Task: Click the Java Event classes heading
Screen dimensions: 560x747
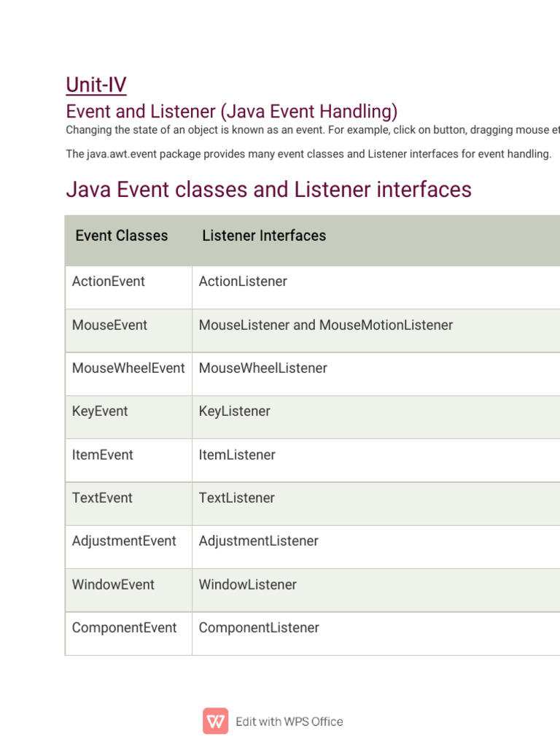Action: point(268,190)
